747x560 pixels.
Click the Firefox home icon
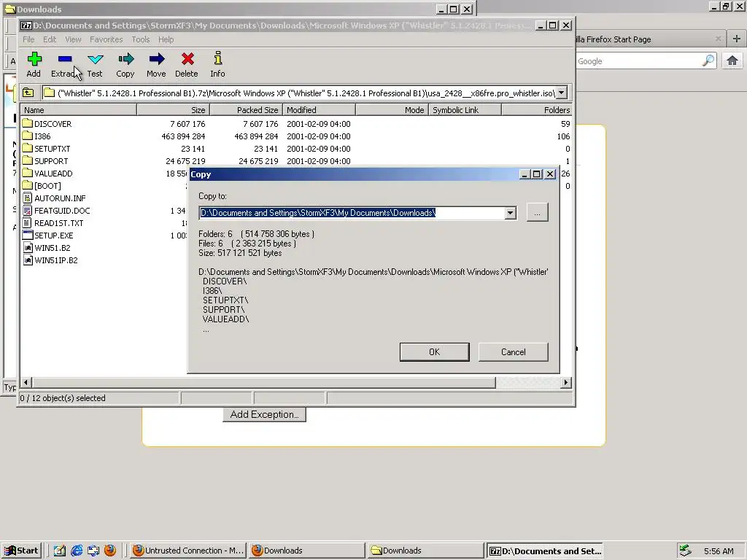[732, 61]
